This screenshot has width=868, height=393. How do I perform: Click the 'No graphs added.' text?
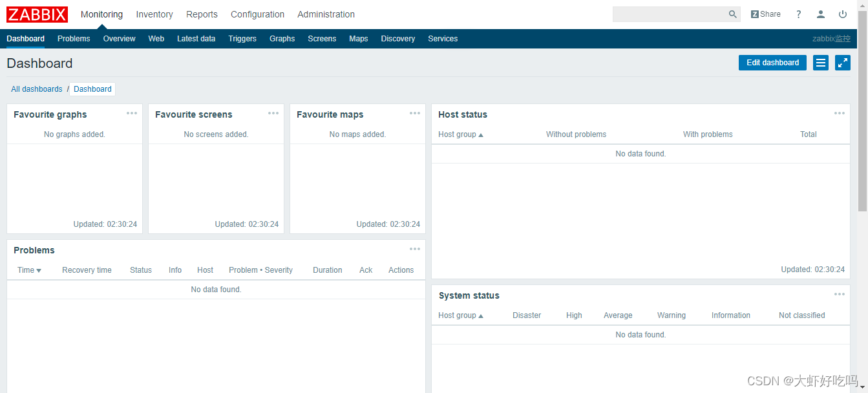tap(74, 134)
